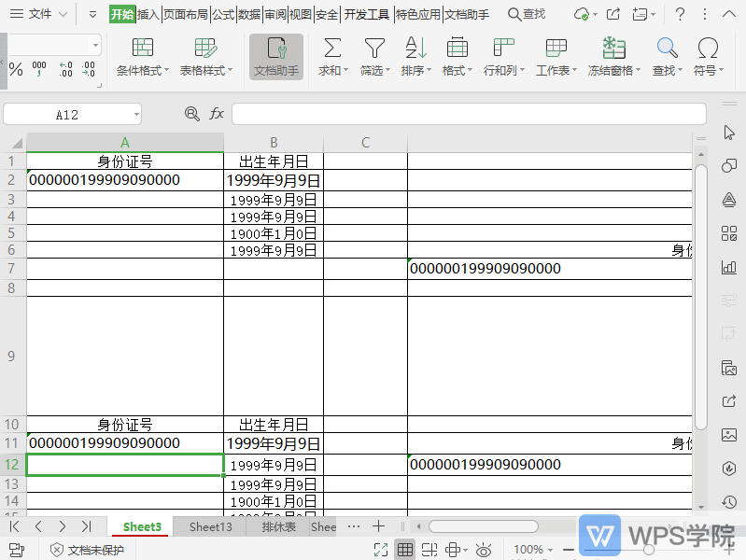The height and width of the screenshot is (560, 746).
Task: Click the 求和 (Sum) sigma icon
Action: 331,49
